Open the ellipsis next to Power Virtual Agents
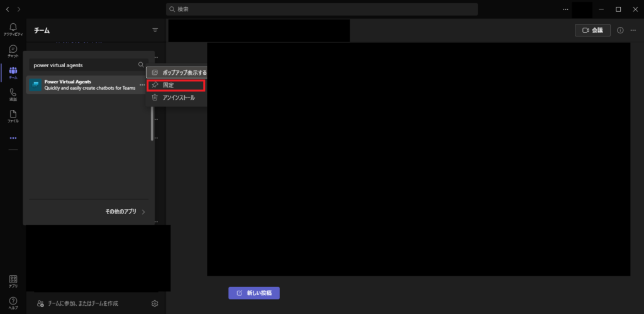 [x=142, y=85]
